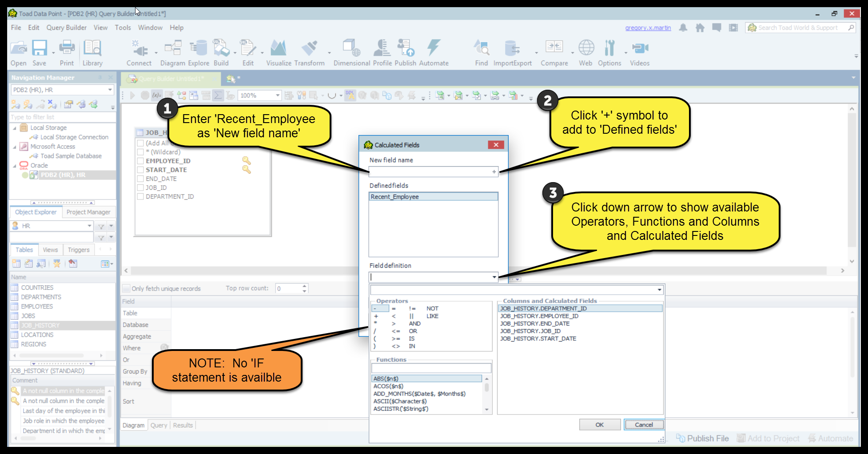Check the (Add All) checkbox
Viewport: 868px width, 454px height.
pyautogui.click(x=140, y=143)
